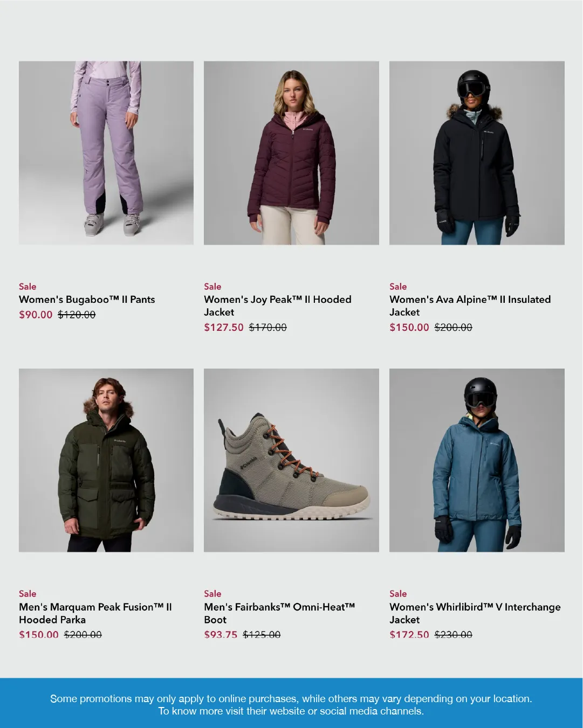Click the Sale label above Bugaboo pants
The height and width of the screenshot is (728, 583).
point(28,287)
